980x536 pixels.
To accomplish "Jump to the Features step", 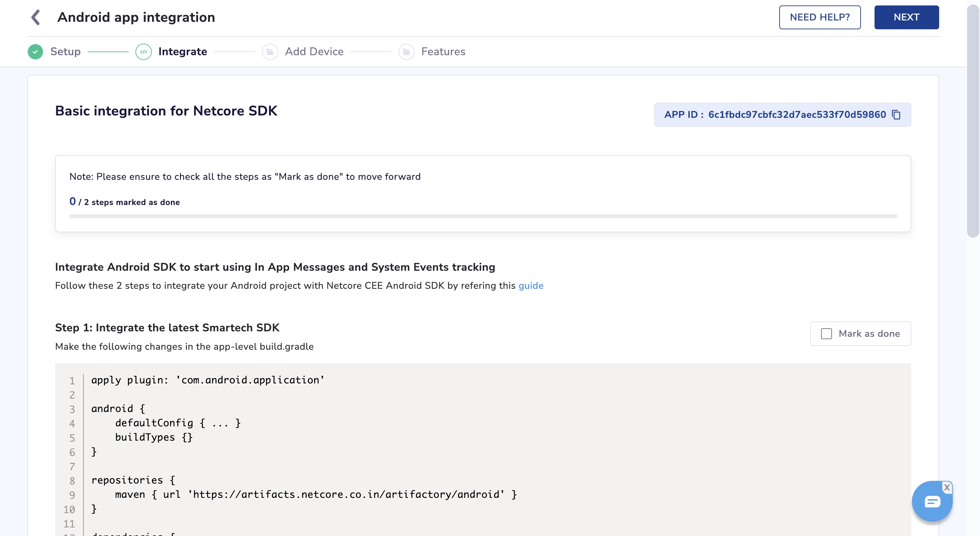I will click(443, 52).
